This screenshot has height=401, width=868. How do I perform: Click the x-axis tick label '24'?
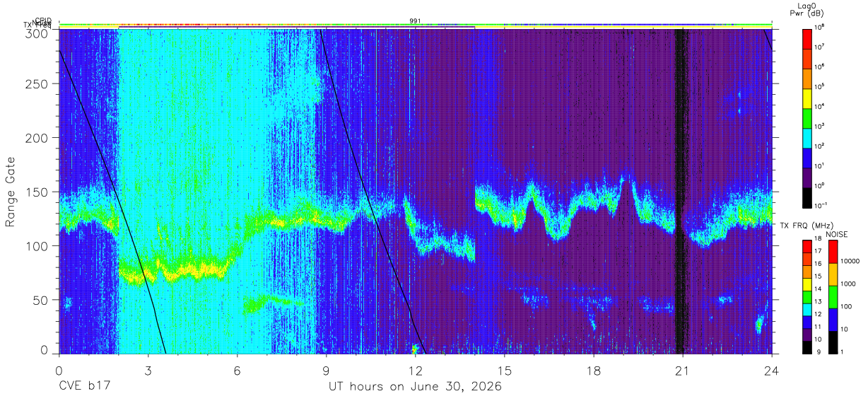pyautogui.click(x=772, y=370)
